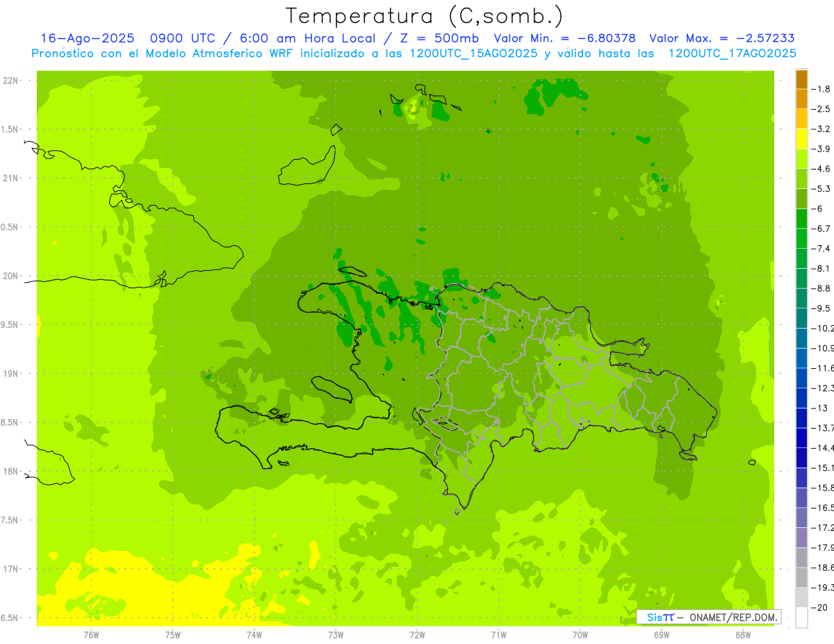834x644 pixels.
Task: Pick the yellow swatch between -3.2 and -3.9
Action: [801, 139]
